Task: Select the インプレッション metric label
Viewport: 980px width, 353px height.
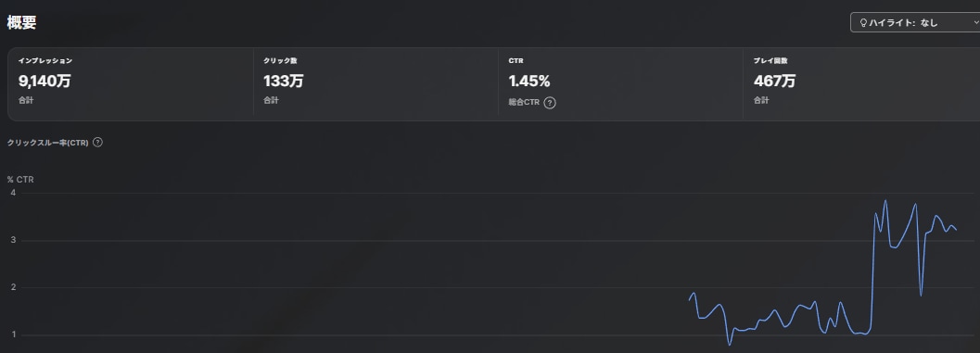Action: pyautogui.click(x=45, y=60)
